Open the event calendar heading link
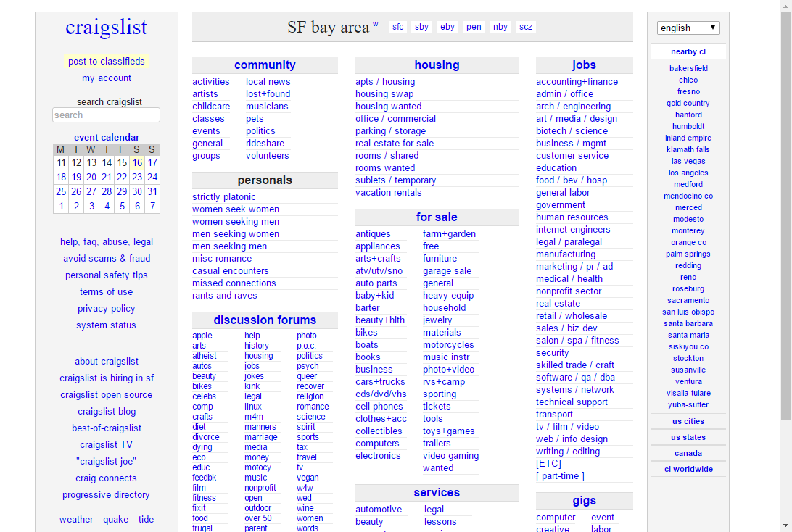 point(106,137)
